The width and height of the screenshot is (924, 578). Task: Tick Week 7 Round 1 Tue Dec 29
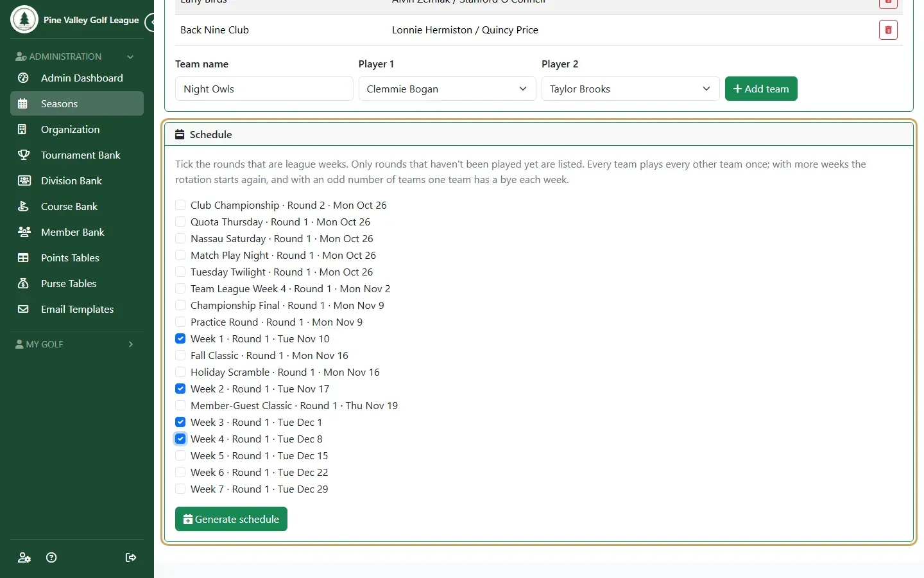click(x=180, y=489)
